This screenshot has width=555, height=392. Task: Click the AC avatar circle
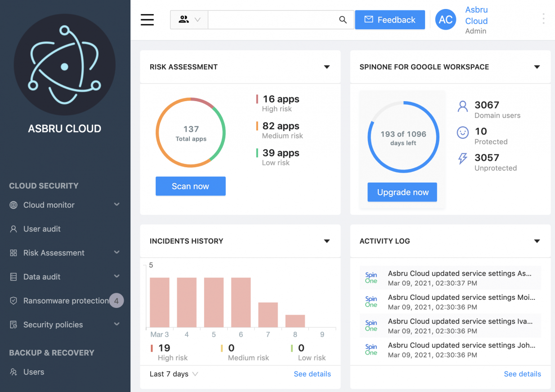(446, 20)
